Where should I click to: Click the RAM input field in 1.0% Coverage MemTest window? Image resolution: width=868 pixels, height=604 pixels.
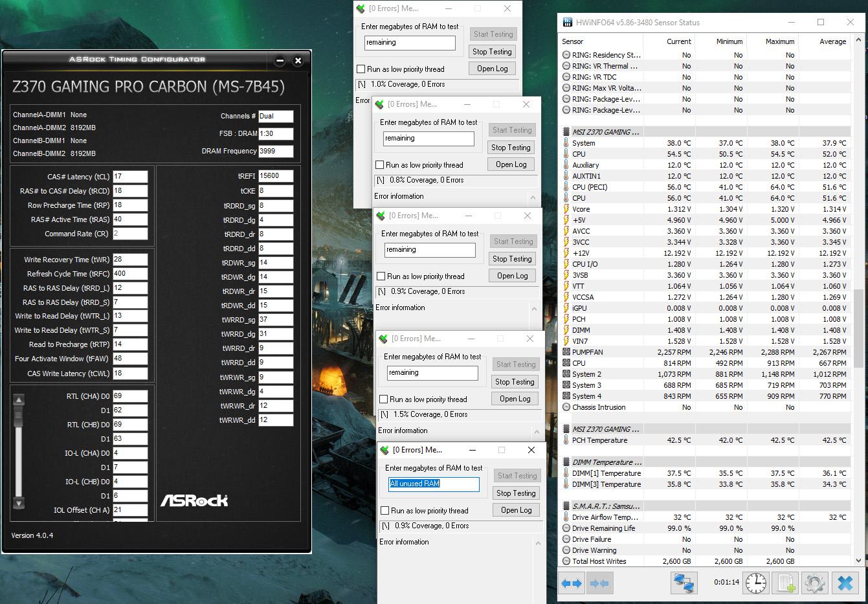click(x=410, y=43)
